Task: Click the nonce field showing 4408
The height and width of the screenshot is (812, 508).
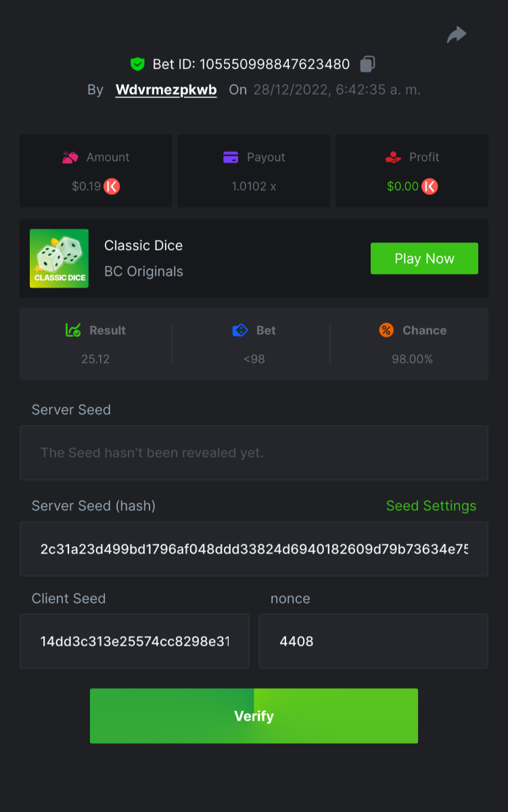Action: [373, 641]
